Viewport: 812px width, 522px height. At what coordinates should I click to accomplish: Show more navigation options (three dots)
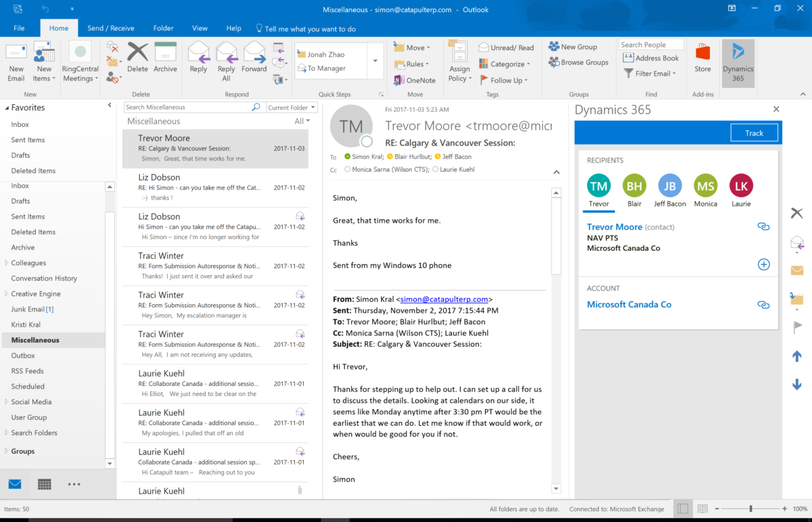pos(74,484)
